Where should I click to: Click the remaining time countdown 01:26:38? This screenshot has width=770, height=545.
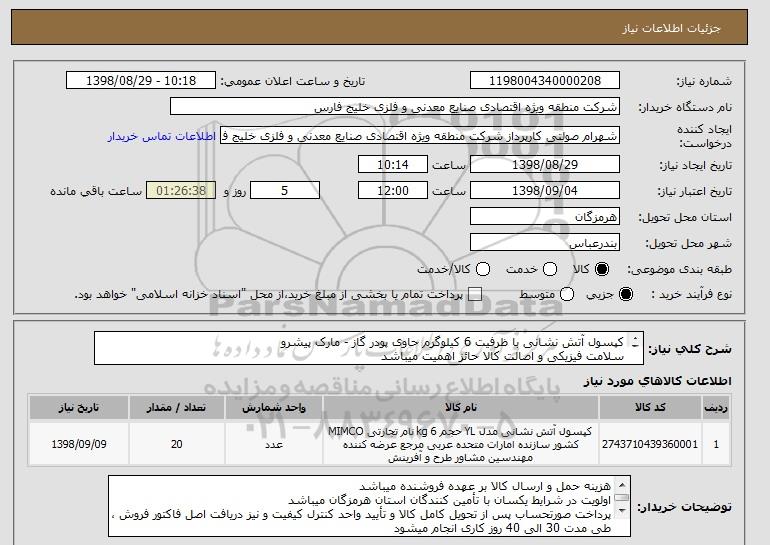(x=181, y=191)
